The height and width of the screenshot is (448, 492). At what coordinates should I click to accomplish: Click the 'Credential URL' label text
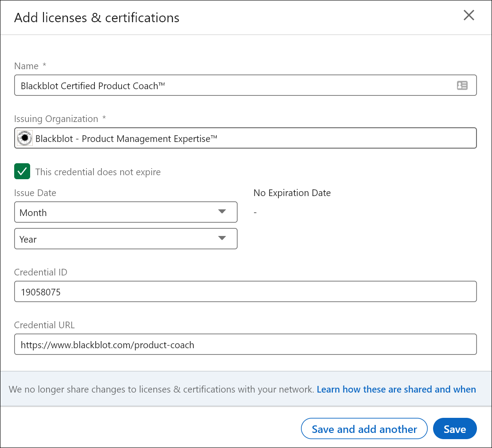(x=45, y=325)
